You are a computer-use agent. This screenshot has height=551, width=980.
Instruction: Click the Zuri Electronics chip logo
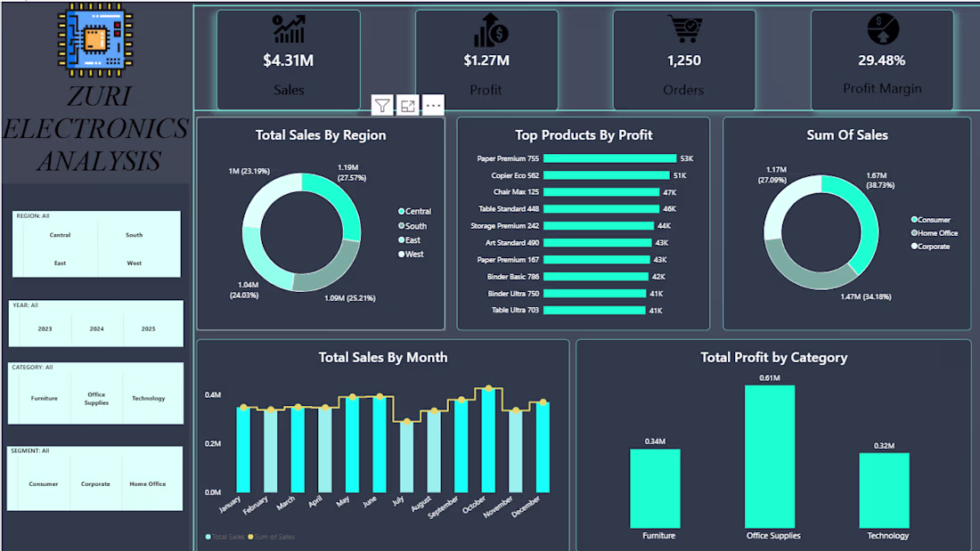pyautogui.click(x=95, y=40)
